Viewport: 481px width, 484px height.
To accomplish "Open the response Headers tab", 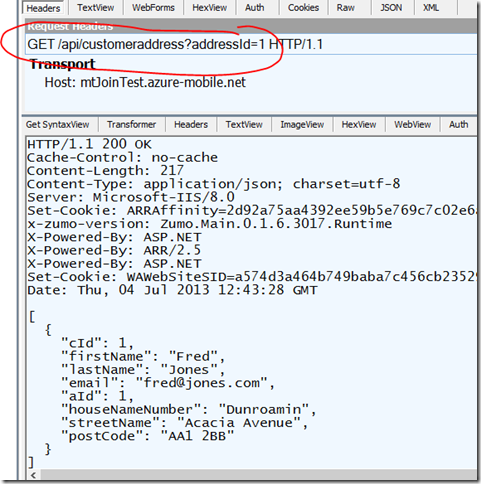I will tap(191, 125).
